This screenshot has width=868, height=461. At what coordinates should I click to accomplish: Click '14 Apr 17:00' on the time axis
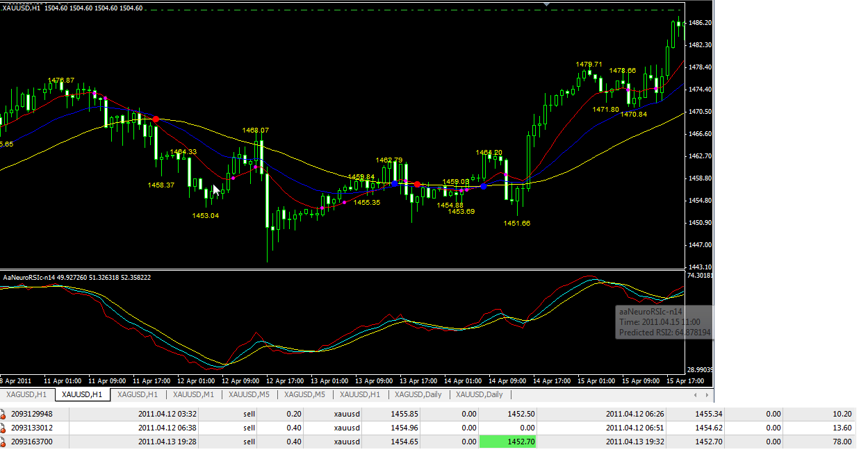(x=551, y=380)
